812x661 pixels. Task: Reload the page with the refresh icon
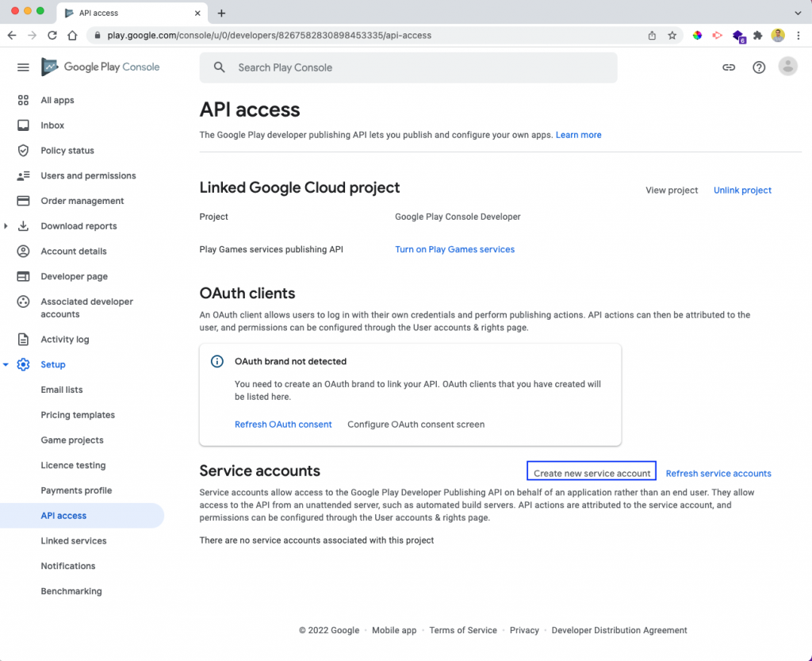52,35
